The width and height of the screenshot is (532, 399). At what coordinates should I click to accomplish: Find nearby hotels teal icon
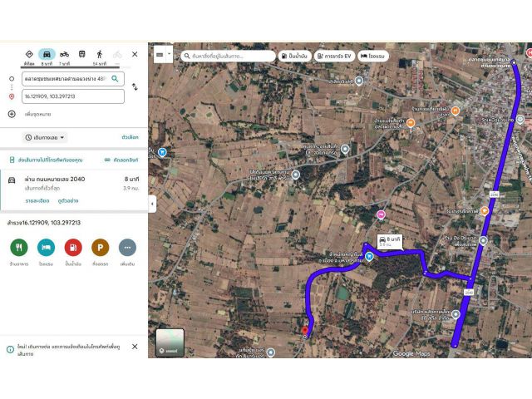[47, 248]
